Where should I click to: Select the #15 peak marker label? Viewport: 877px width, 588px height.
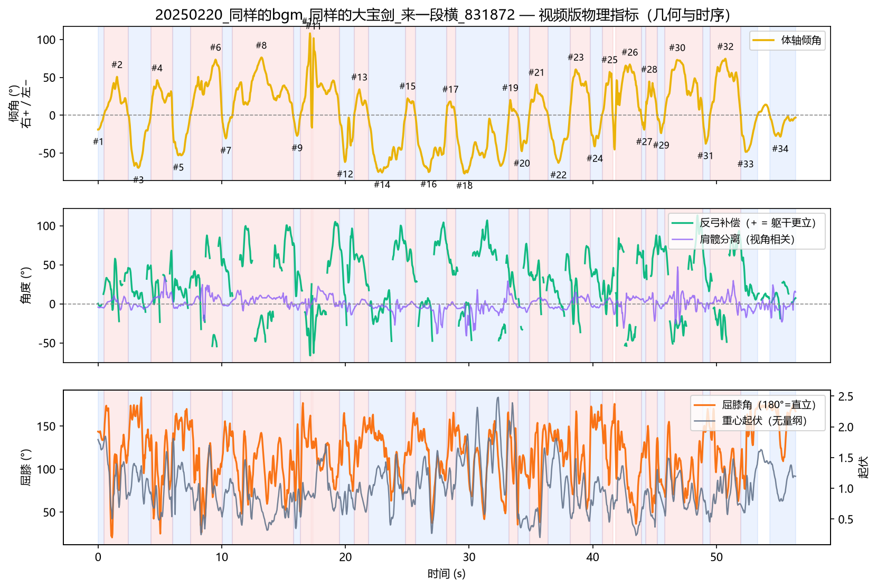click(408, 86)
